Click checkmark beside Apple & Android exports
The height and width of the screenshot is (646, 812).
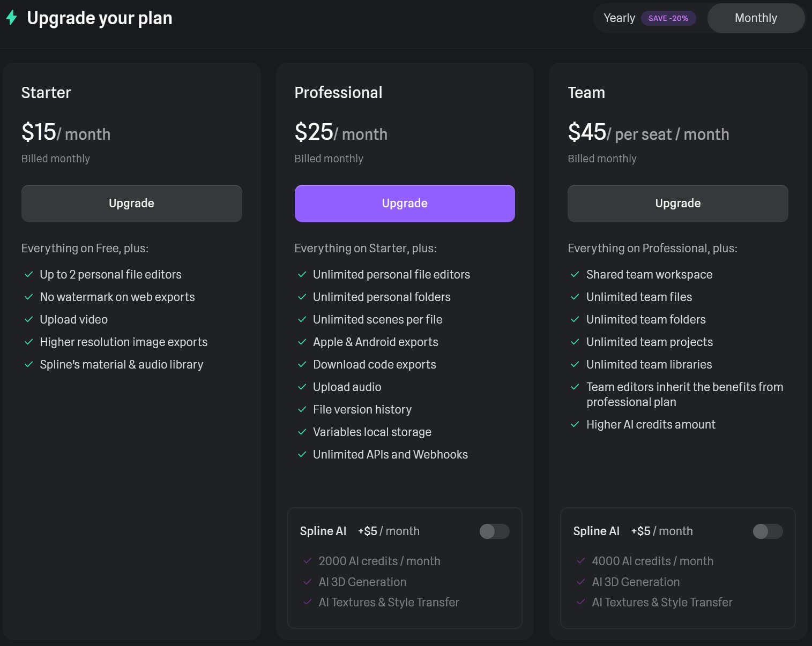[x=302, y=342]
